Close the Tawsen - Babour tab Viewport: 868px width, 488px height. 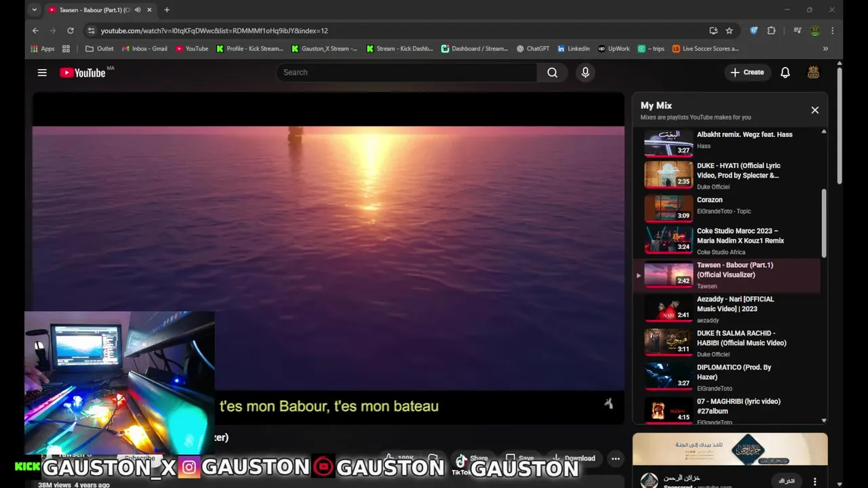point(149,10)
